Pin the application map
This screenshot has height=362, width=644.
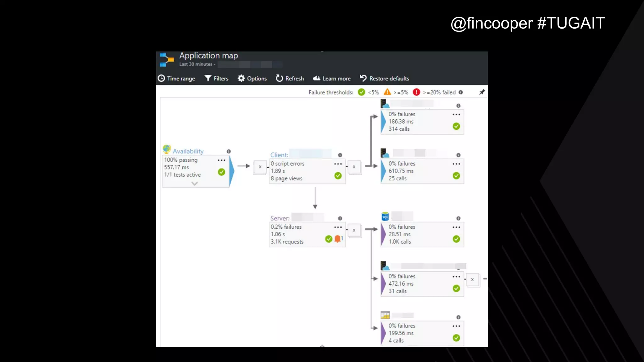point(482,92)
